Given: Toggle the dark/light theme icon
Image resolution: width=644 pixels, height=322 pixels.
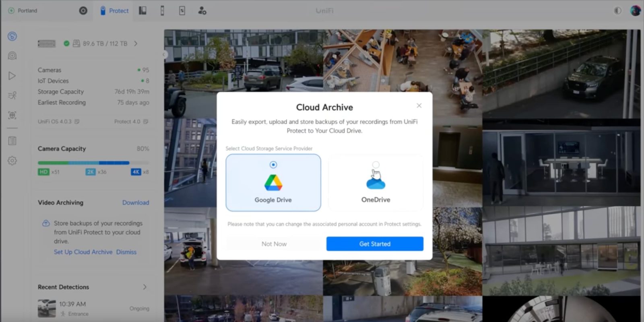Looking at the screenshot, I should 617,11.
